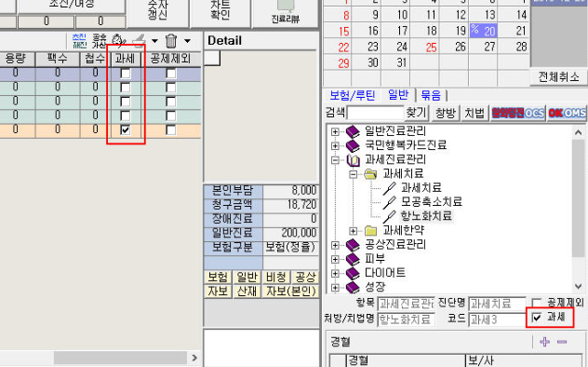588x367 pixels.
Task: Click the mortar and pestle icon
Action: (x=139, y=41)
